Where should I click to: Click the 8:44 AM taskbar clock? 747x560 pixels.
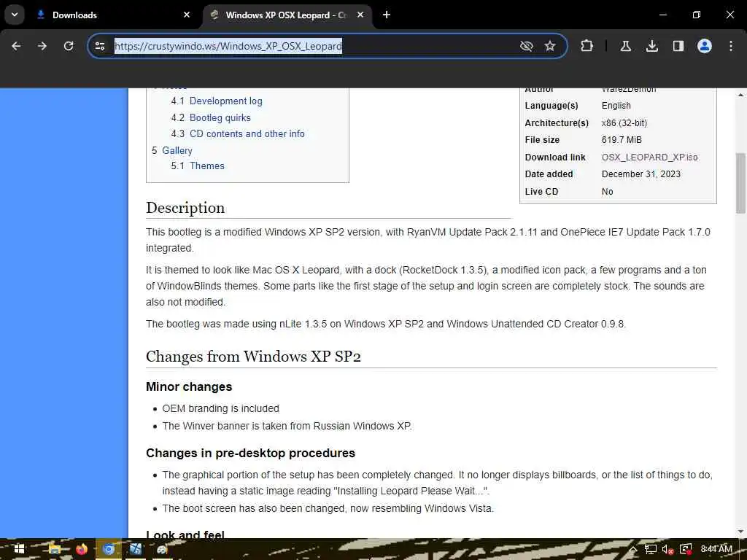[716, 549]
